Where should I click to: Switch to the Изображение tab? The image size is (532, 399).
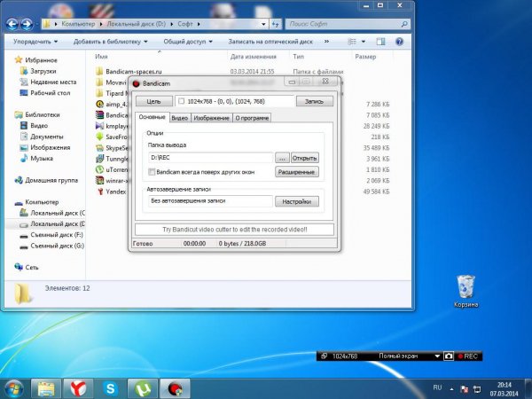211,118
